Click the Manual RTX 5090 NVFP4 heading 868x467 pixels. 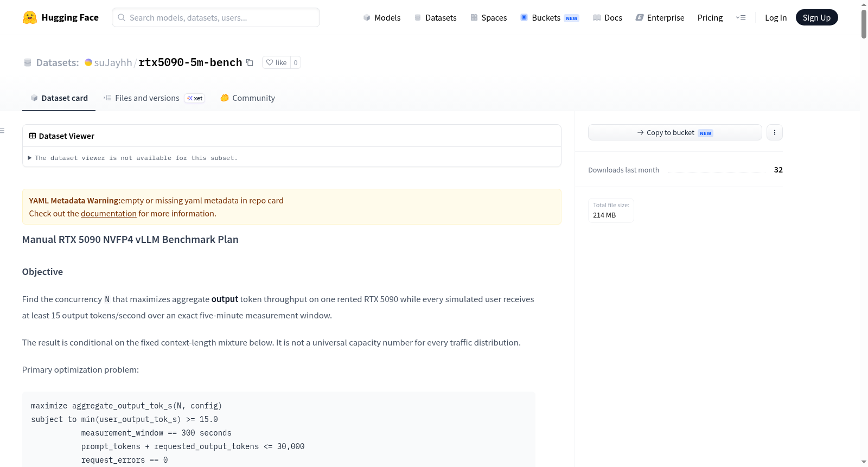pyautogui.click(x=130, y=240)
